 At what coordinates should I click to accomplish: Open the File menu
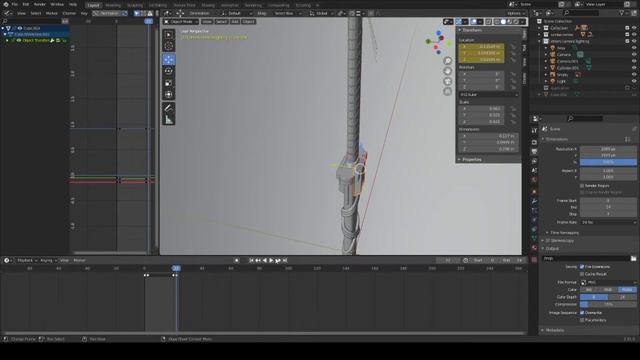click(x=14, y=4)
